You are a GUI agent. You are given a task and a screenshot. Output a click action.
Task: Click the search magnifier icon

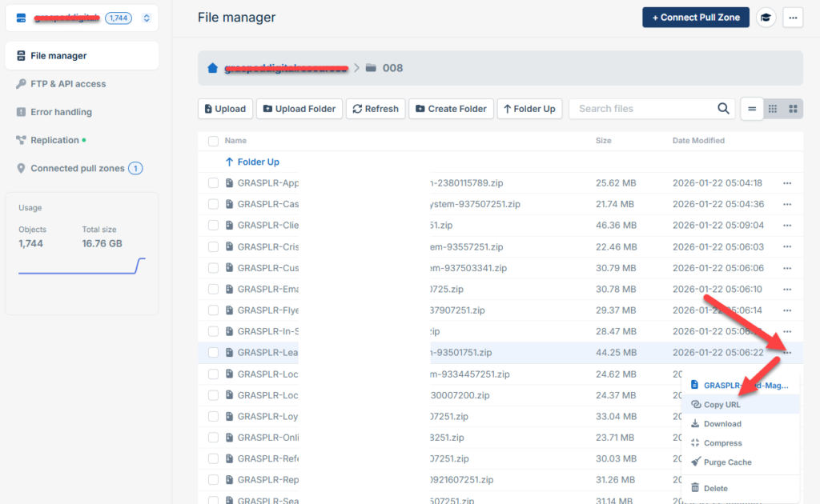point(723,109)
